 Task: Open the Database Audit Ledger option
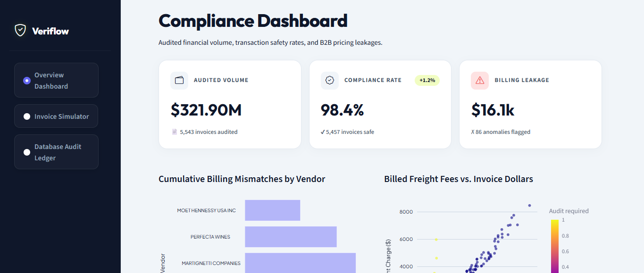[56, 152]
